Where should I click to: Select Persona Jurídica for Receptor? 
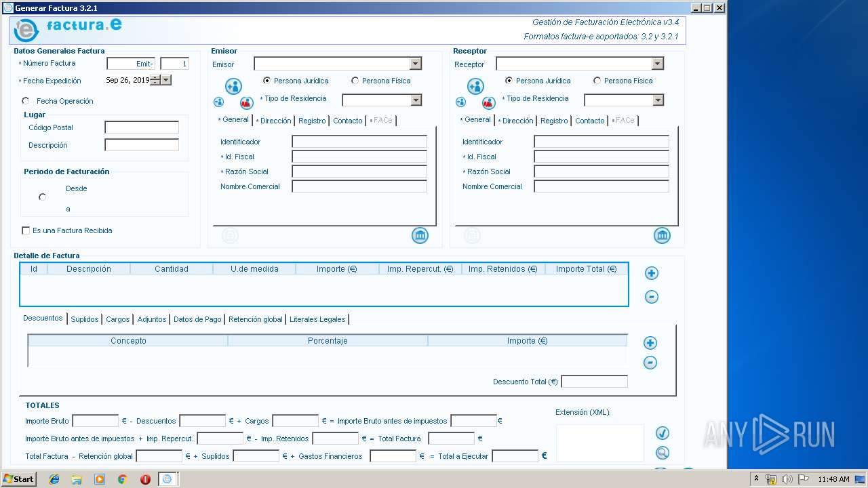coord(509,81)
